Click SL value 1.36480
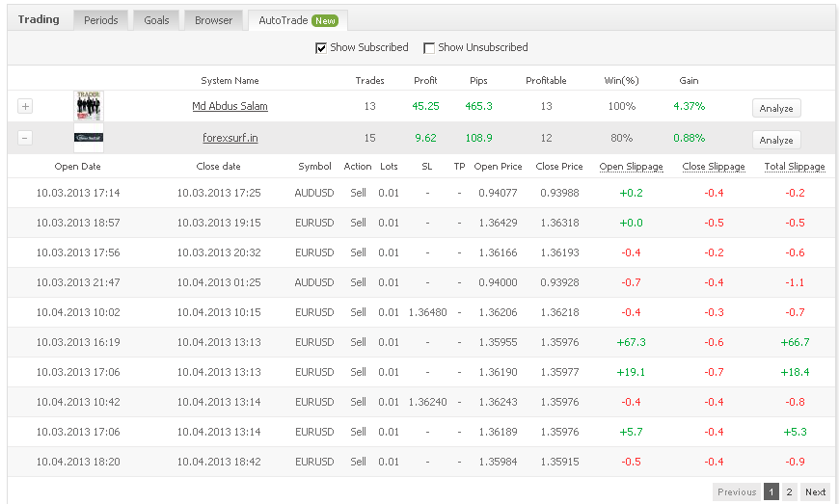The height and width of the screenshot is (504, 839). [427, 312]
